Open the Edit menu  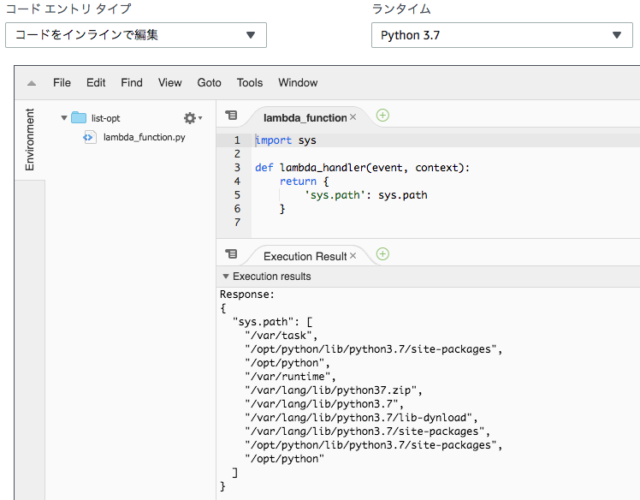(x=96, y=83)
